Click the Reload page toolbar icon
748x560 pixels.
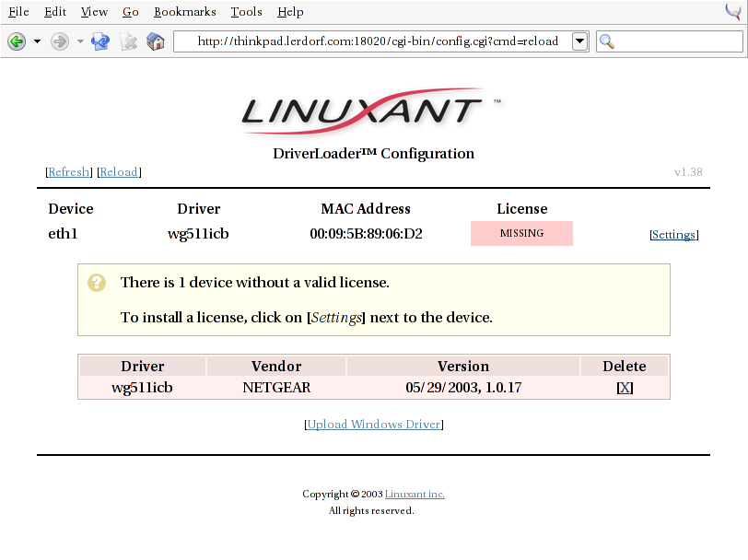click(100, 41)
